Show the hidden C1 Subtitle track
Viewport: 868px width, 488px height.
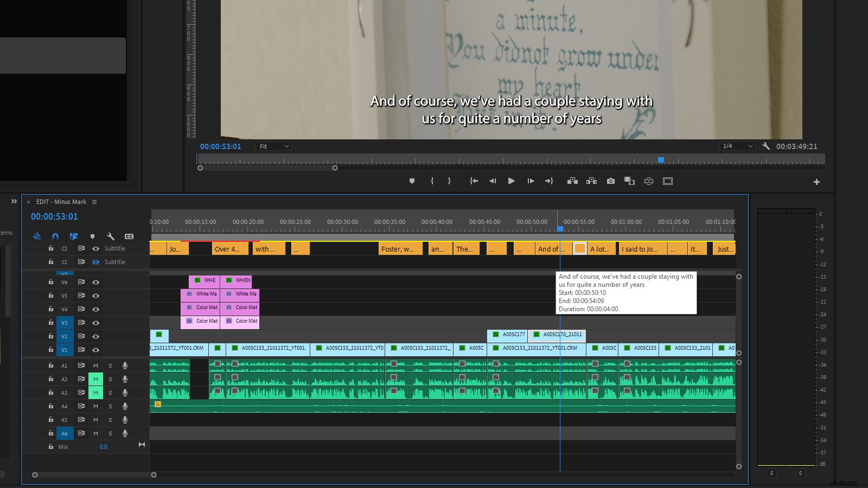tap(95, 262)
